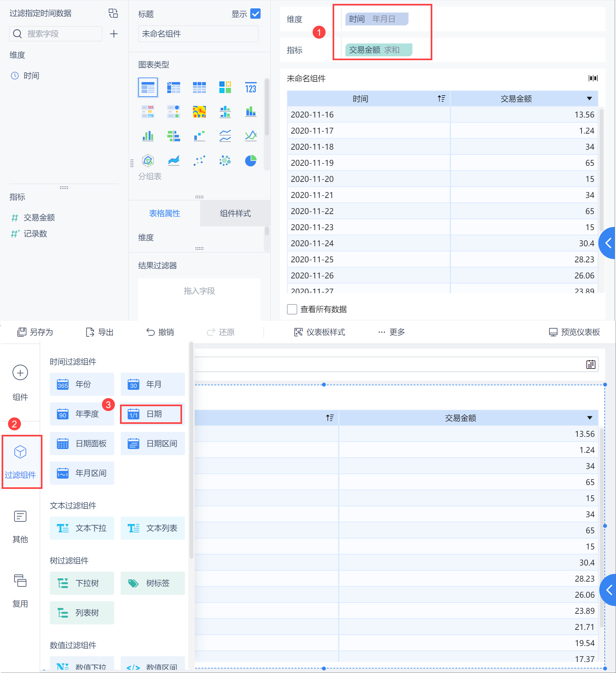
Task: Add the 树标签 tree label filter
Action: pos(152,583)
